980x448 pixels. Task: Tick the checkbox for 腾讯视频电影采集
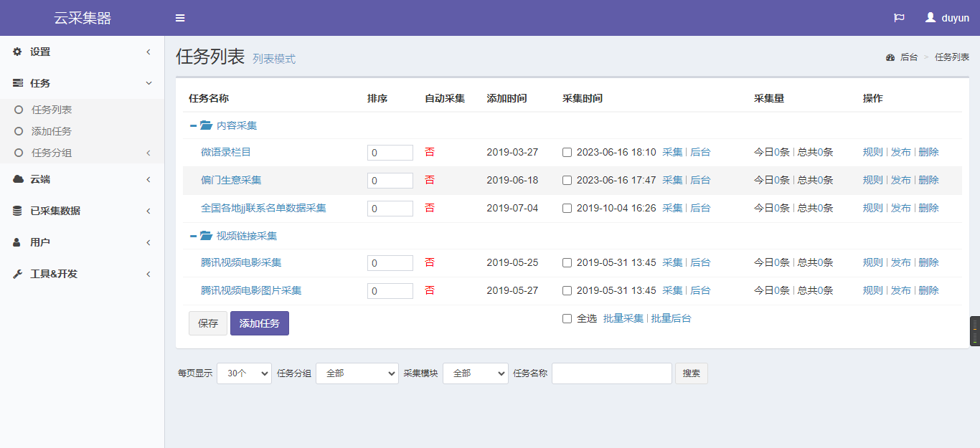pyautogui.click(x=567, y=263)
